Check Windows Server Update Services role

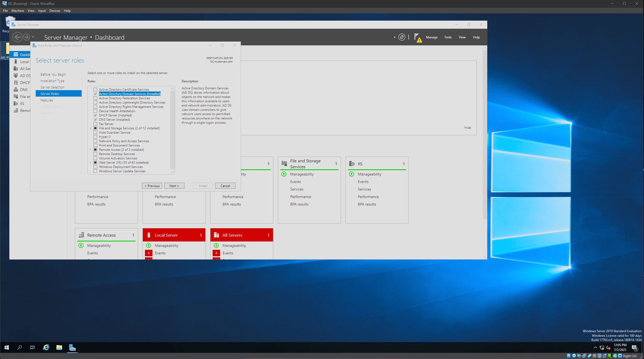click(x=95, y=171)
